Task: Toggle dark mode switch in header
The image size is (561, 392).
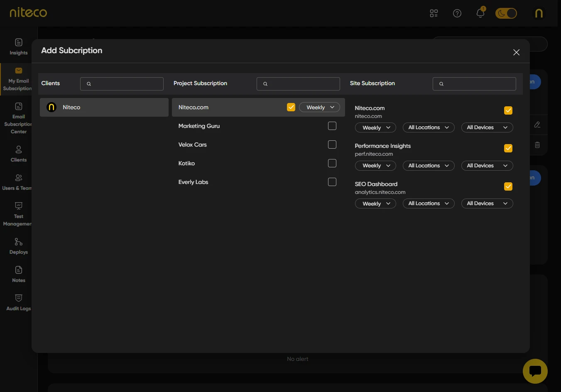Action: tap(506, 13)
